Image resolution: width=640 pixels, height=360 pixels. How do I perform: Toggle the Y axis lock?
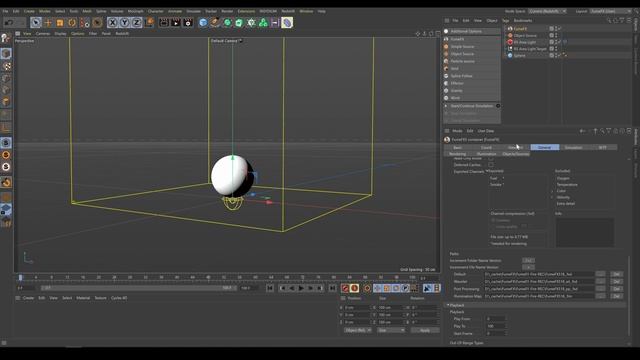(x=124, y=23)
